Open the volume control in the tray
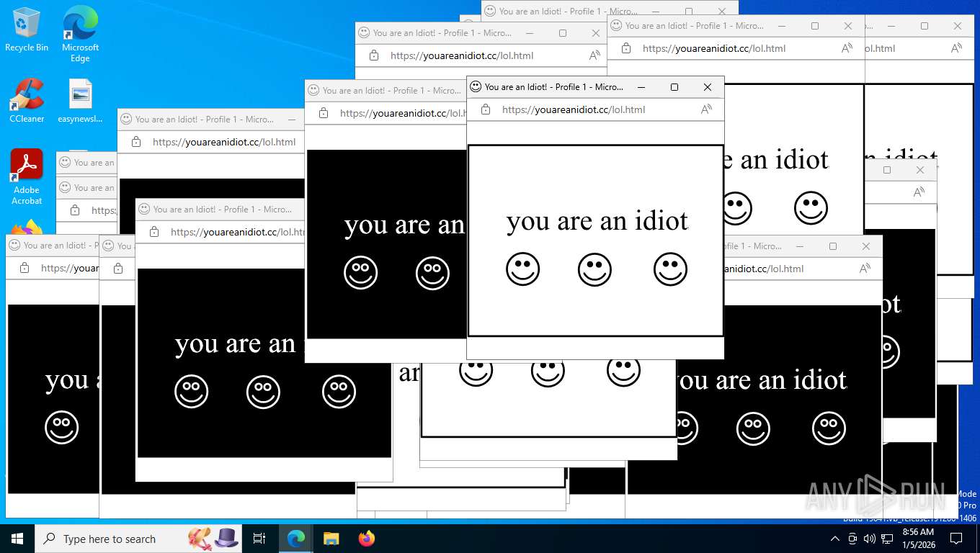 869,539
